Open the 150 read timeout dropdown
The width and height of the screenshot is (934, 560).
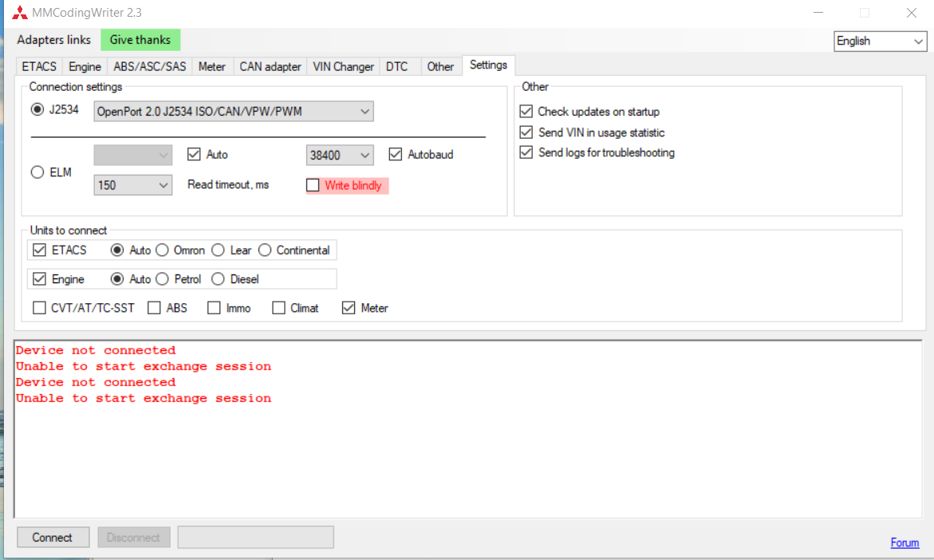133,185
